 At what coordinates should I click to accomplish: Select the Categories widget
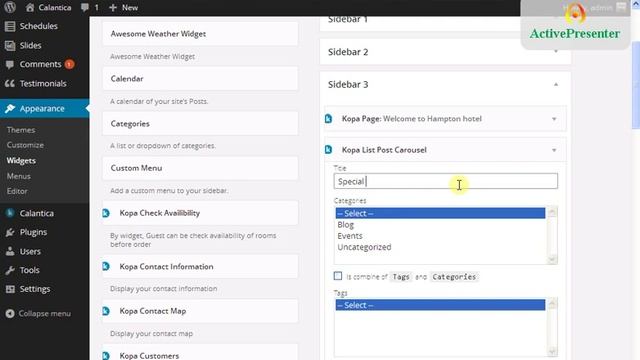(x=200, y=123)
